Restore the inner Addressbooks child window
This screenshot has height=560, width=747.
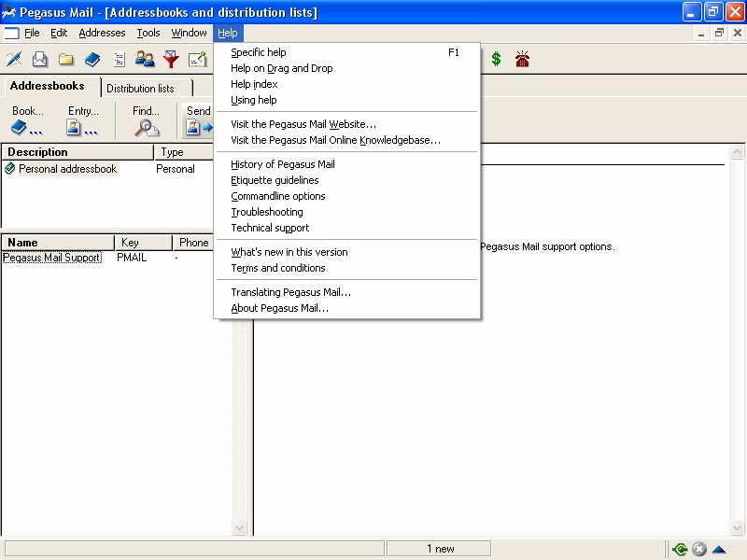[x=719, y=33]
